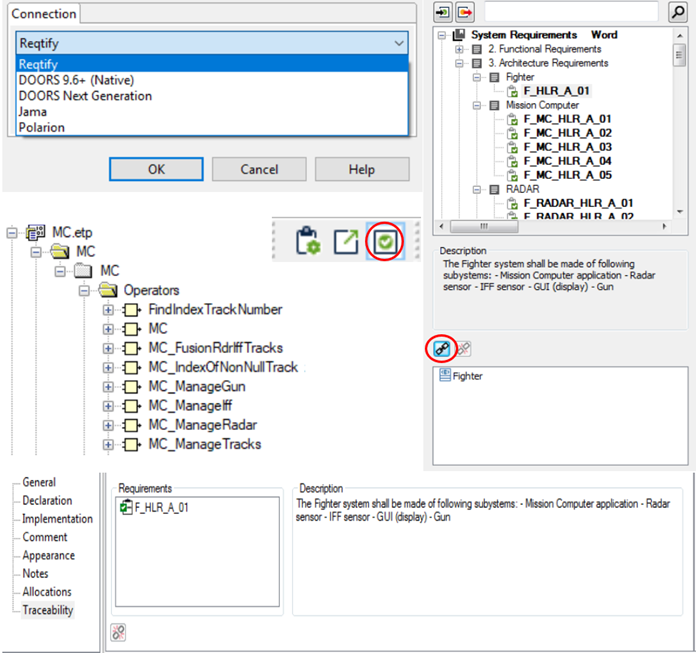Select requirement F_MC_HLR_A_04
Screen dimensions: 696x653
pyautogui.click(x=567, y=161)
